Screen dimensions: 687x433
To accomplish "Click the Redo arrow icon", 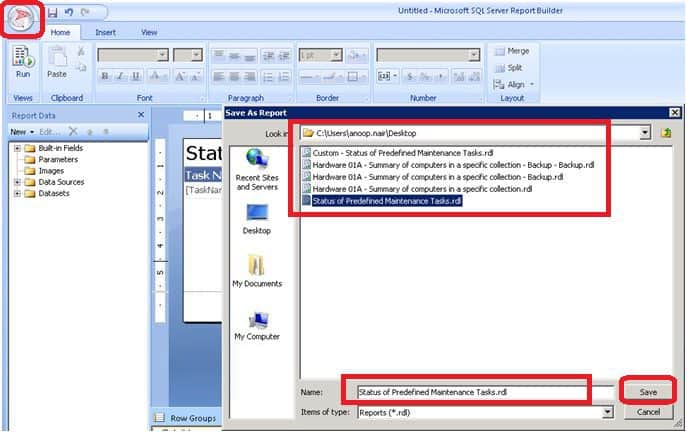I will (85, 12).
